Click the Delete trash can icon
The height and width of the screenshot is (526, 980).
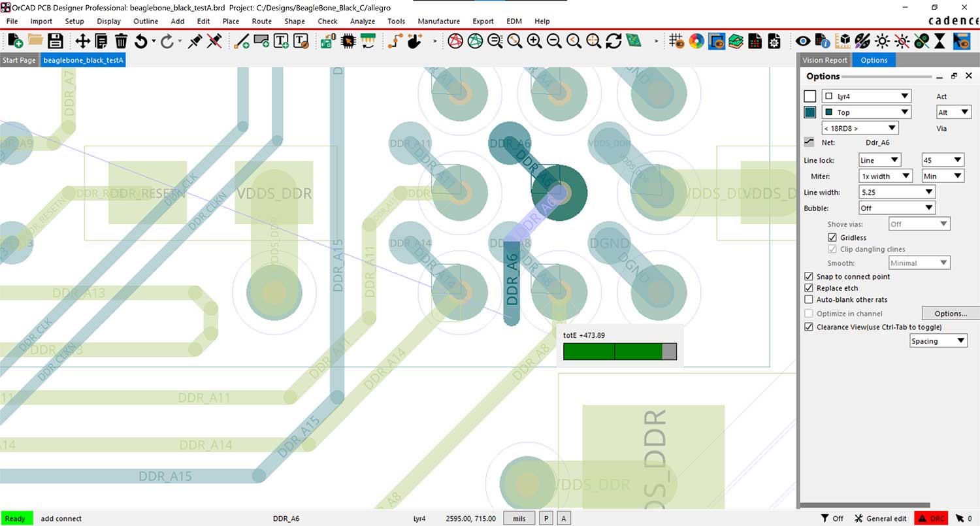click(121, 41)
